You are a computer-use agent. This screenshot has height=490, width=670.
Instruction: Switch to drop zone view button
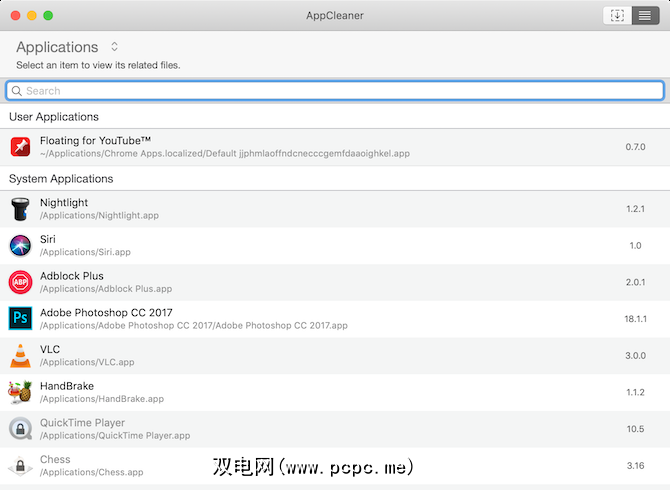(617, 16)
